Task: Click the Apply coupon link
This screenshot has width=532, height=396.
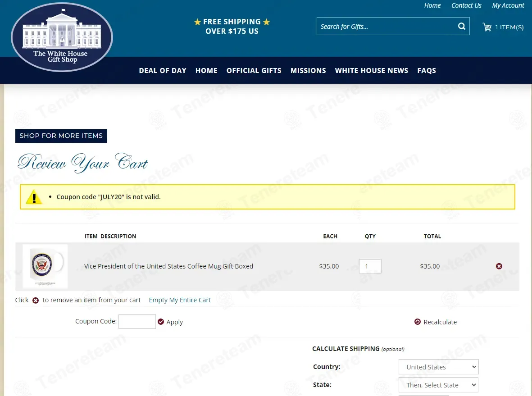Action: point(174,322)
